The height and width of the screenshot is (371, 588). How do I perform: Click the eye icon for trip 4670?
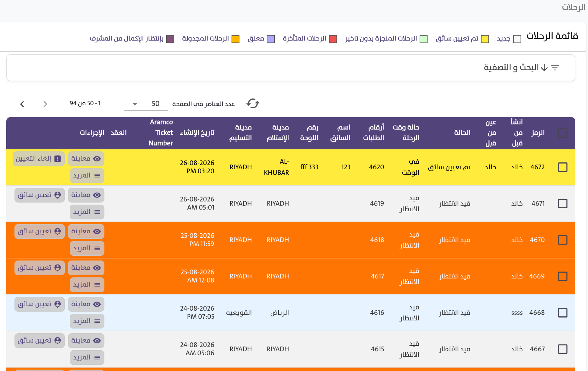(x=97, y=231)
